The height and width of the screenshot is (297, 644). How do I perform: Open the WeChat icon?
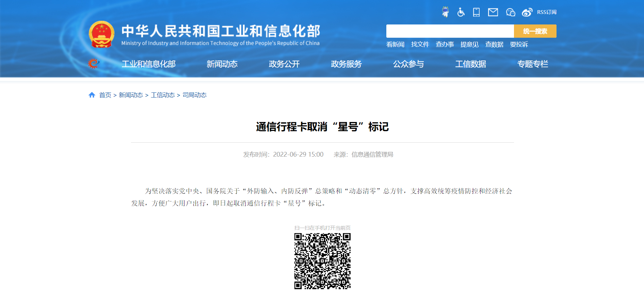point(510,12)
